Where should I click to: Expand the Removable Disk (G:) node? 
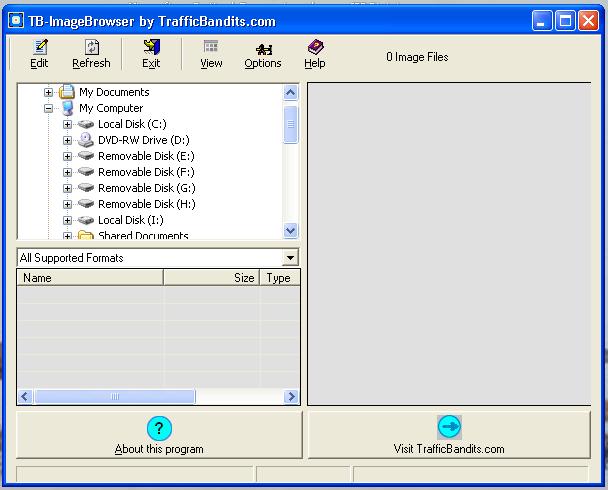click(x=67, y=188)
